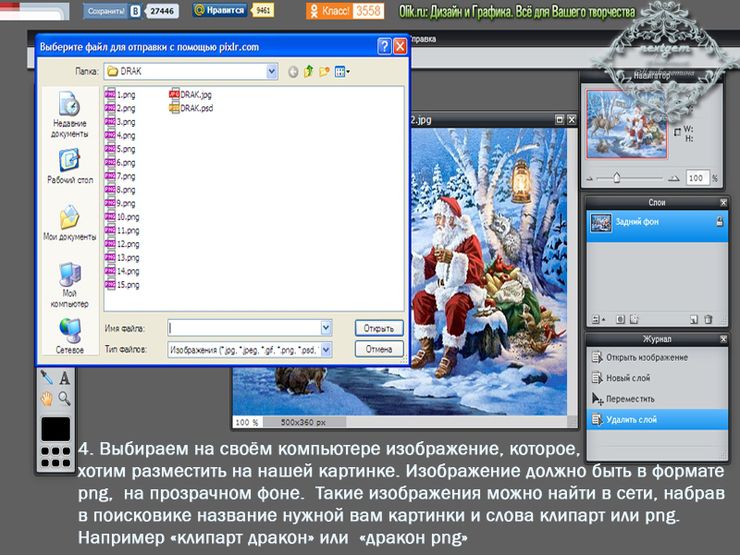The width and height of the screenshot is (740, 555).
Task: Click the Открыть button in the dialog
Action: (379, 328)
